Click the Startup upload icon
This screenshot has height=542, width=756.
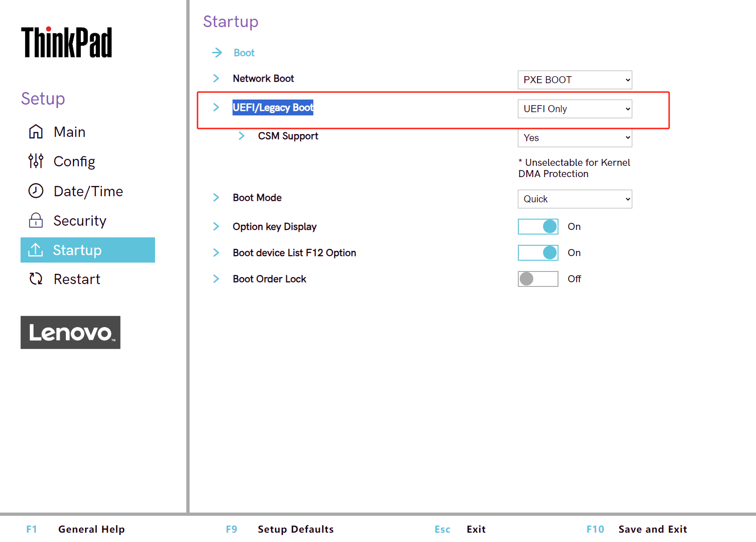[x=36, y=250]
